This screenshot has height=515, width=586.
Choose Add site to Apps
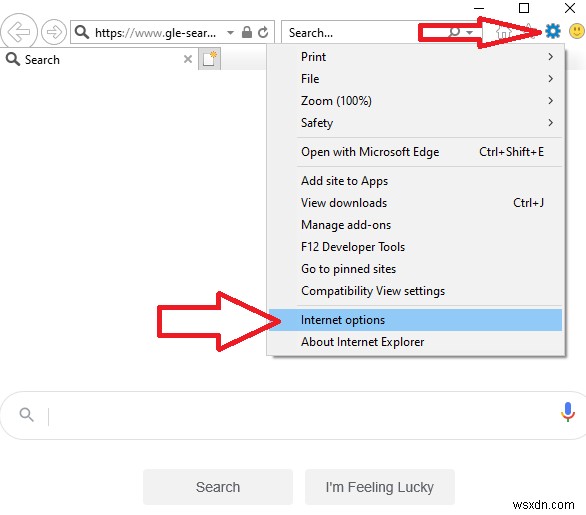416,181
